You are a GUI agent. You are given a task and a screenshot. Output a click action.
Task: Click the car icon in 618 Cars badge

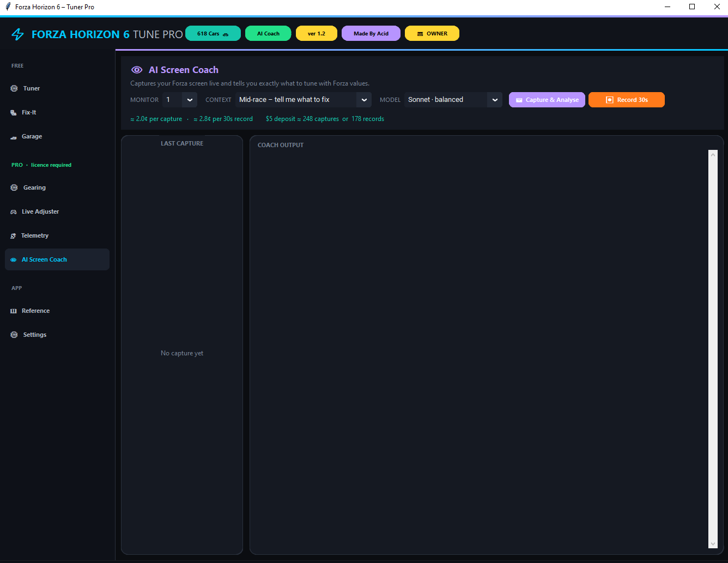click(x=226, y=34)
